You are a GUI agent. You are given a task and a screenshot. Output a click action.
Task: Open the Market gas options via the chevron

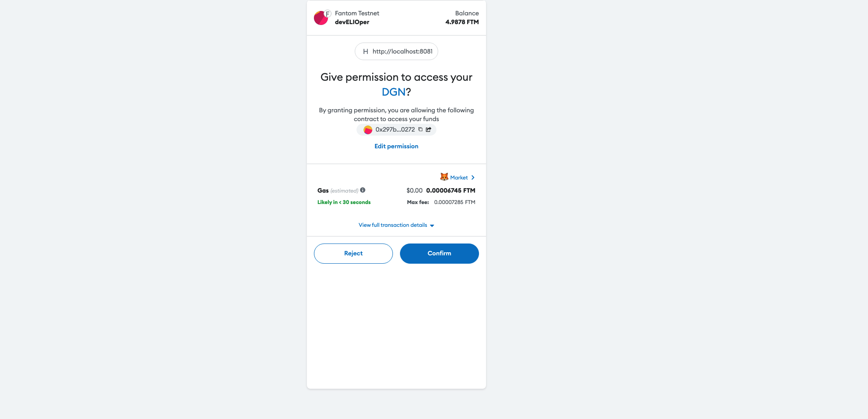[x=473, y=177]
